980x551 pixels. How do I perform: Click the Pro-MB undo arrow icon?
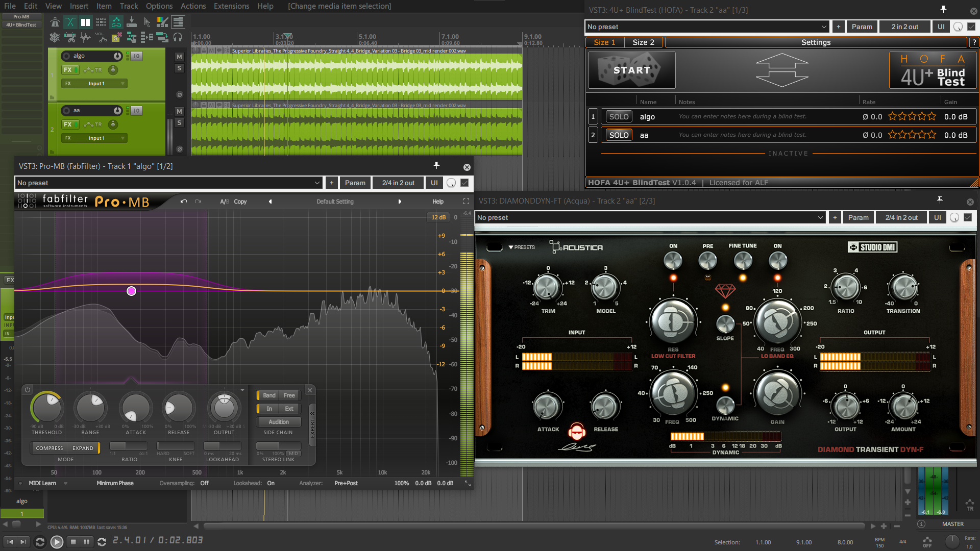click(x=184, y=202)
